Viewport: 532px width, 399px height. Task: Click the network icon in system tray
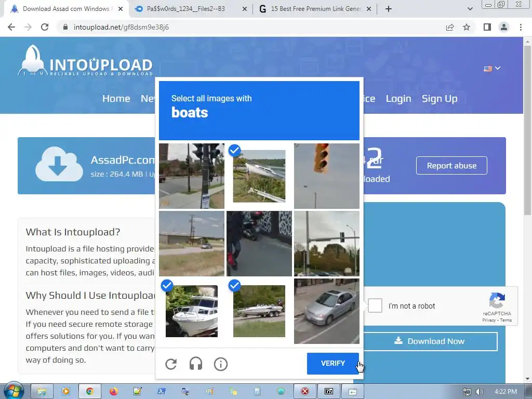(x=467, y=392)
